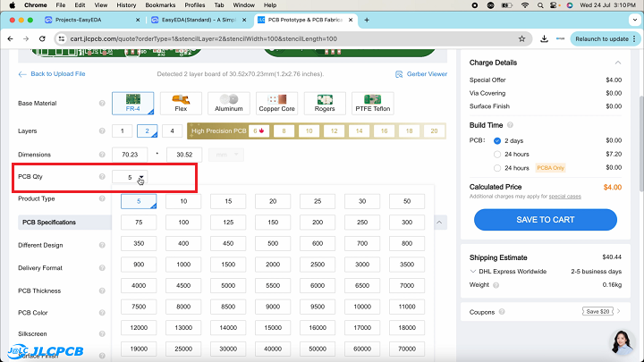644x362 pixels.
Task: Select 4 layers
Action: pos(172,130)
